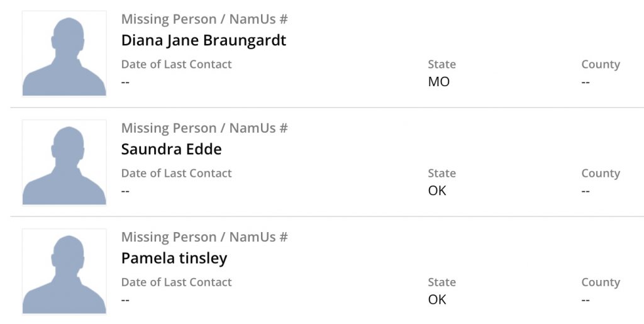
Task: Select the OK state value for Pamela tinsley
Action: pyautogui.click(x=436, y=299)
